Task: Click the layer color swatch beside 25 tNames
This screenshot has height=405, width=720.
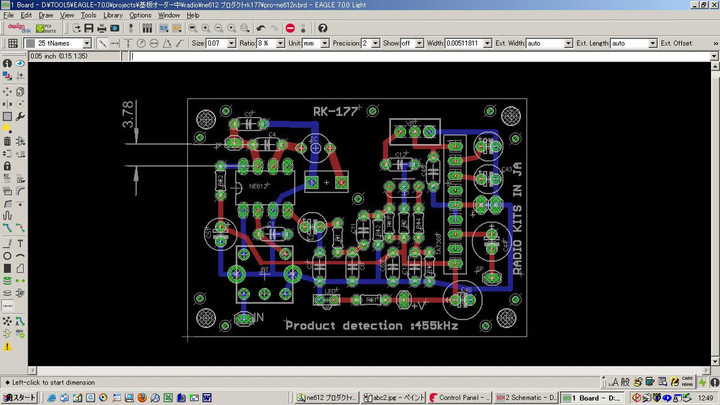Action: click(x=32, y=44)
